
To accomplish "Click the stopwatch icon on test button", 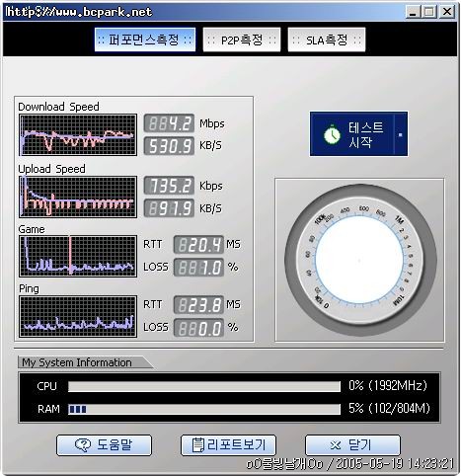I will 332,134.
